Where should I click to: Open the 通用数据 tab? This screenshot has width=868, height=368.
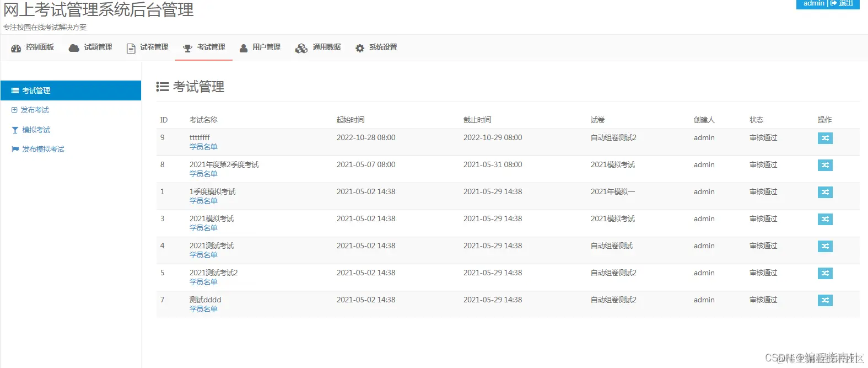click(318, 47)
